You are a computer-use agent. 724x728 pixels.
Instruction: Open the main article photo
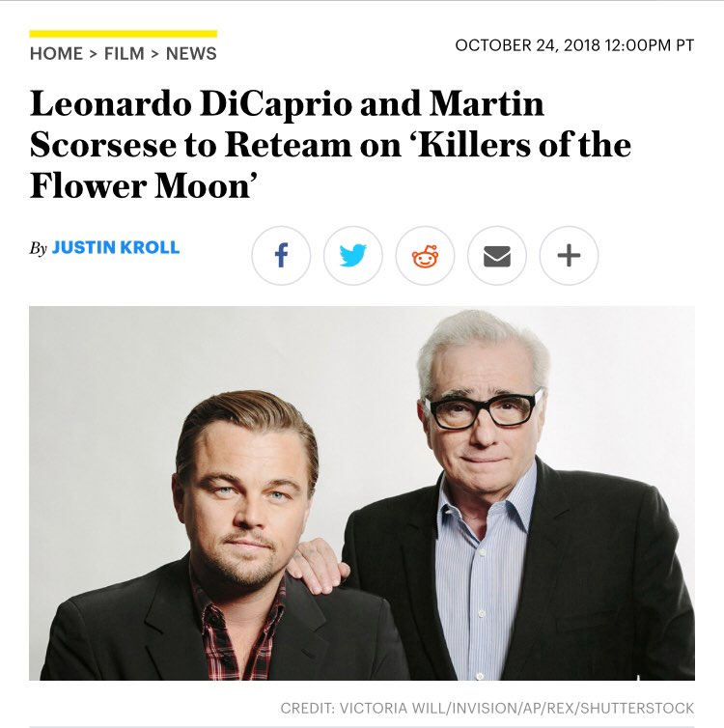362,493
